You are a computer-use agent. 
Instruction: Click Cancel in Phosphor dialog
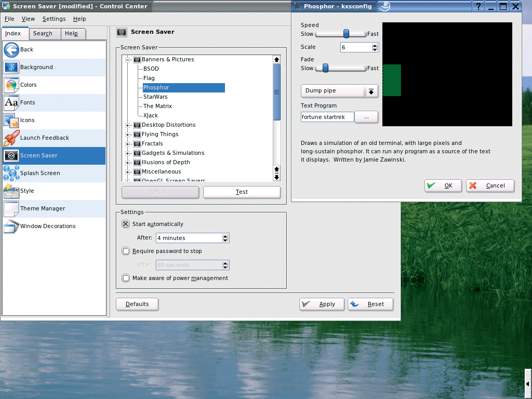tap(490, 185)
